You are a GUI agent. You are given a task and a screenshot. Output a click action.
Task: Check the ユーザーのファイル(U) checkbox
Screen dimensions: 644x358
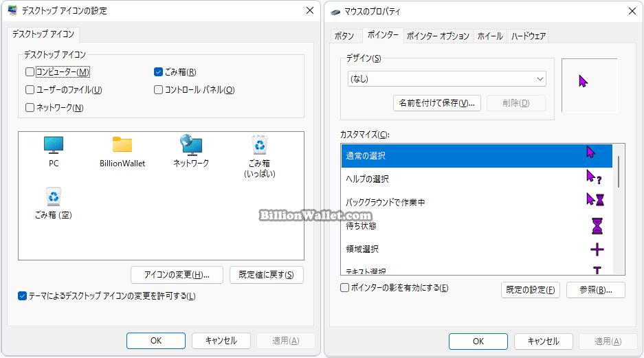tap(30, 89)
